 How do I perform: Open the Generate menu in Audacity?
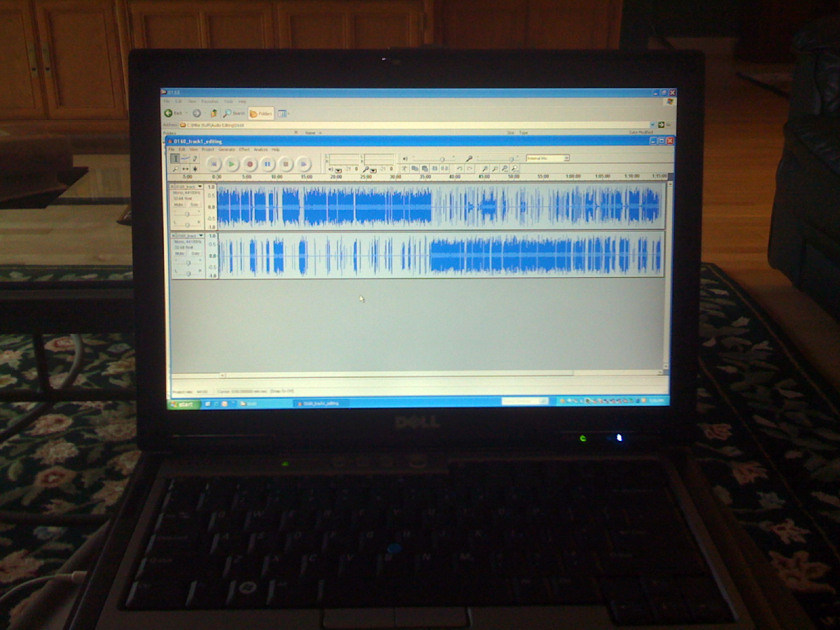(x=226, y=149)
